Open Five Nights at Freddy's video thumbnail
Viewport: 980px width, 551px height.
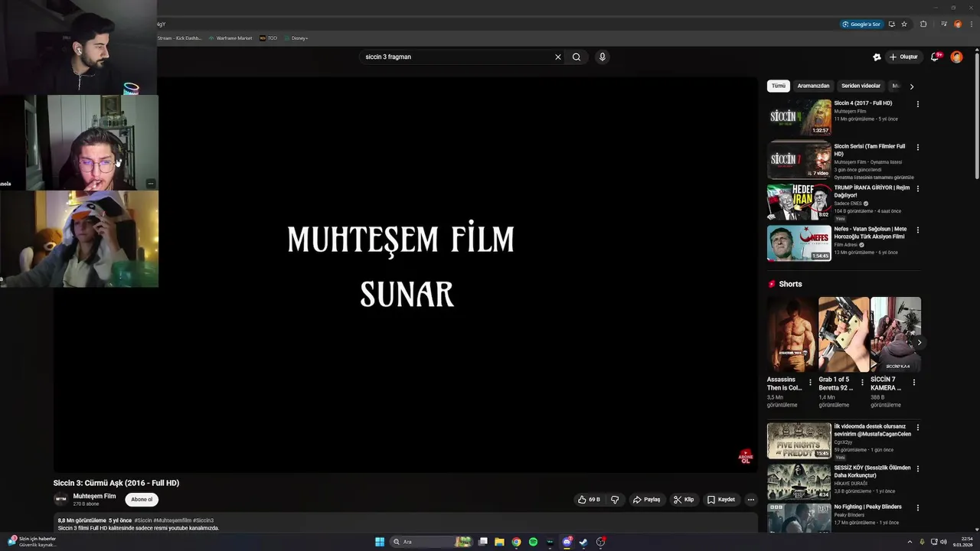tap(799, 441)
